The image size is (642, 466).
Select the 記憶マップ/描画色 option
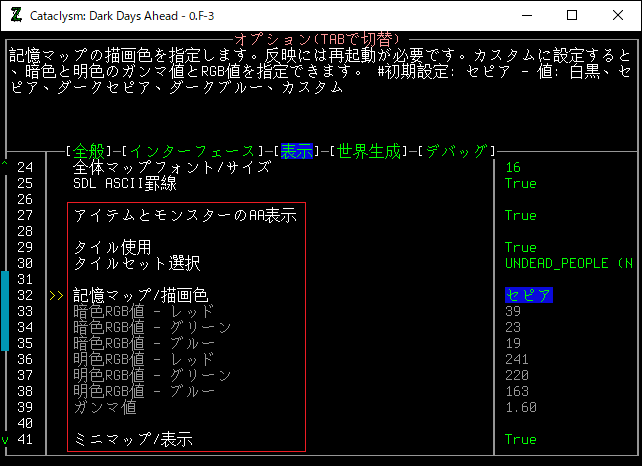[x=141, y=296]
